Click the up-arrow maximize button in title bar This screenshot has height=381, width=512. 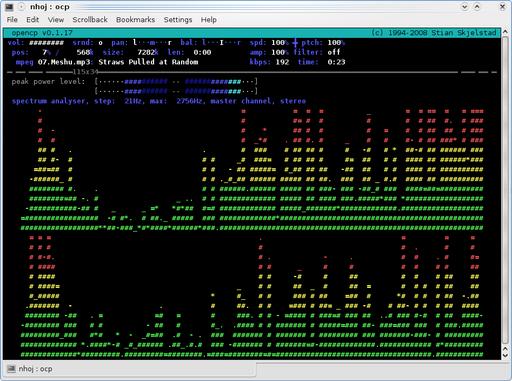[x=477, y=6]
